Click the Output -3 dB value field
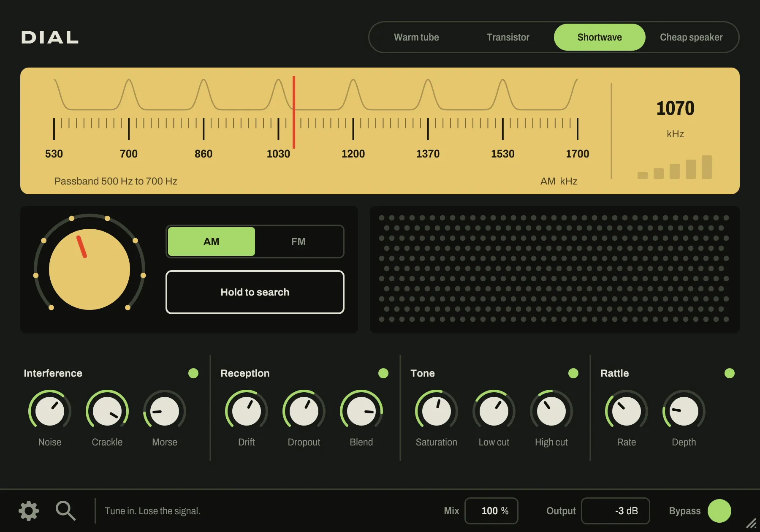 [x=616, y=511]
